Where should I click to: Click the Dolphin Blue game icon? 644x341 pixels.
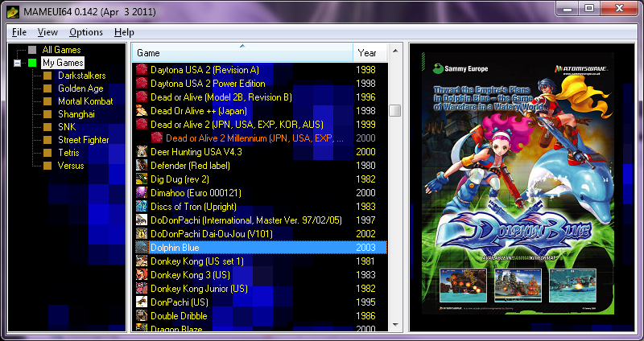pyautogui.click(x=142, y=248)
